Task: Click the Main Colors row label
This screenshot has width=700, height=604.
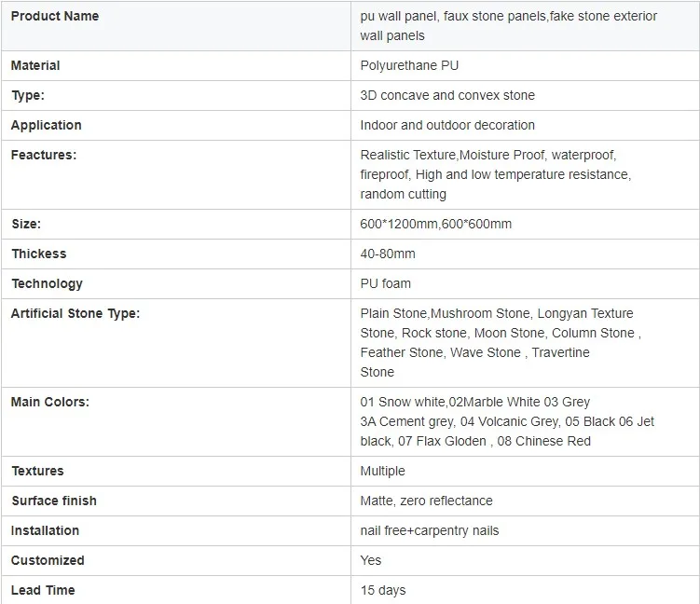Action: tap(50, 402)
